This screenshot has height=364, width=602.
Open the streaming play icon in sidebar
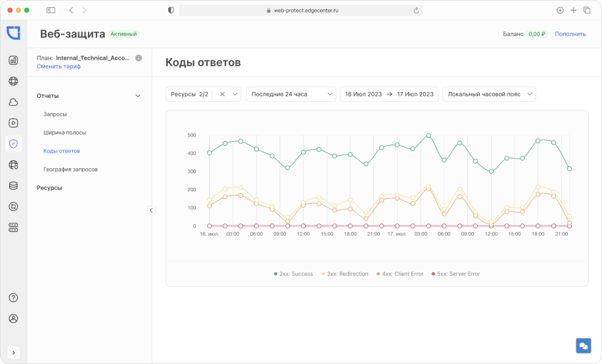[x=13, y=123]
